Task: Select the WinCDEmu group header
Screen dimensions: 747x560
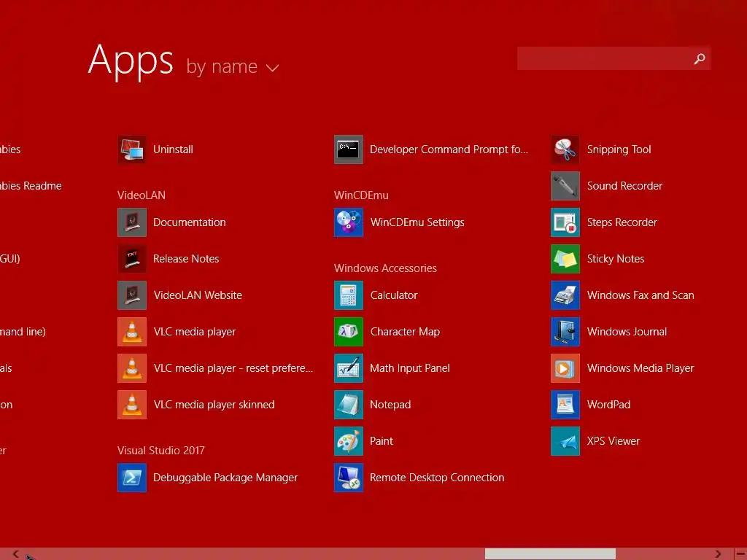Action: pos(361,195)
